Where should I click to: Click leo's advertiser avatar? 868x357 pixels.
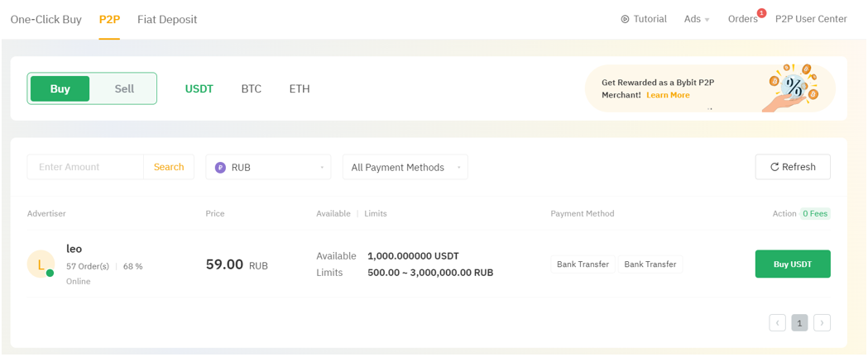point(41,264)
